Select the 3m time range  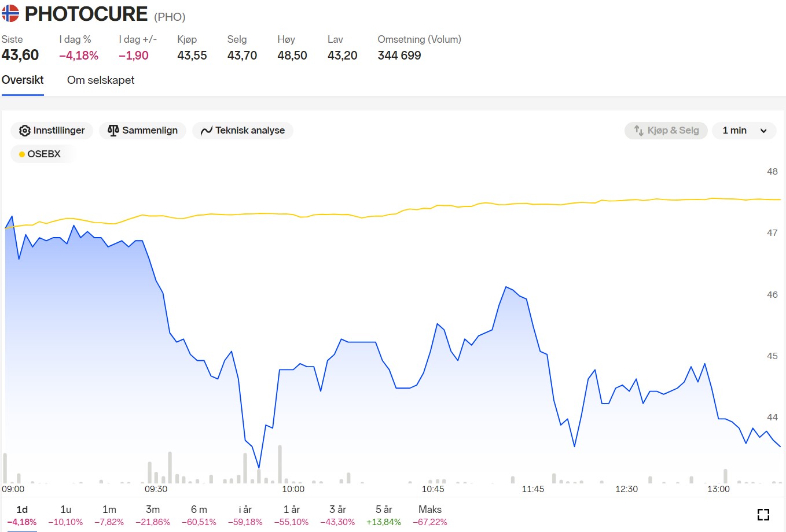click(x=153, y=515)
